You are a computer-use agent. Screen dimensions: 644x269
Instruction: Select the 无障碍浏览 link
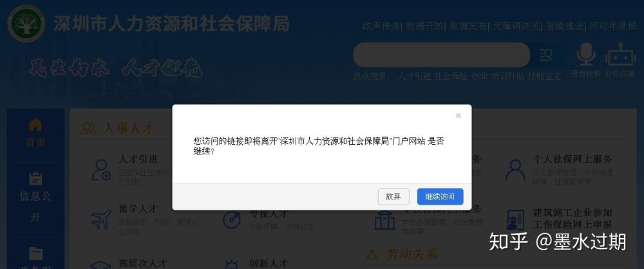tap(516, 26)
